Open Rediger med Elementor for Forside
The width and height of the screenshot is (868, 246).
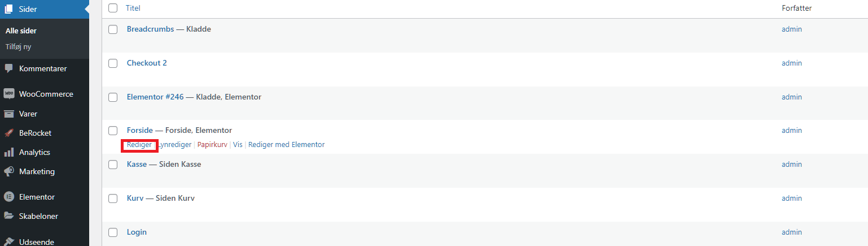click(x=287, y=145)
